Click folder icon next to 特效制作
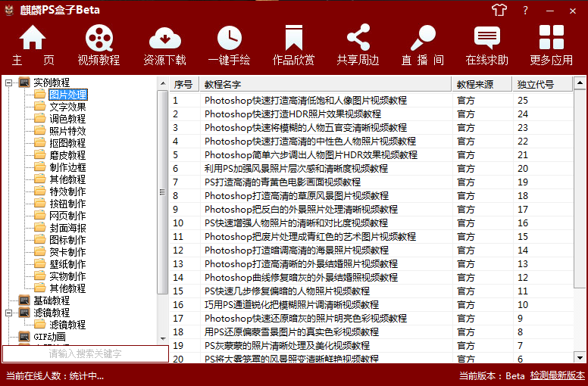588x386 pixels. click(39, 191)
